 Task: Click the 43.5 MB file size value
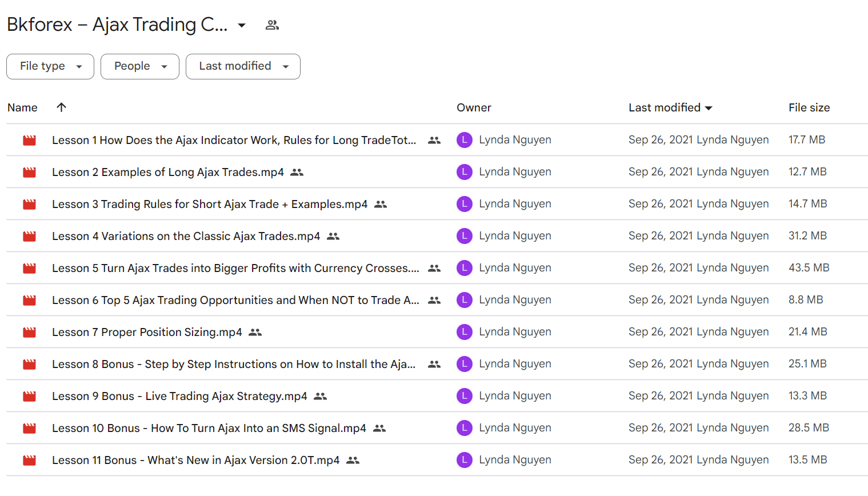tap(809, 268)
